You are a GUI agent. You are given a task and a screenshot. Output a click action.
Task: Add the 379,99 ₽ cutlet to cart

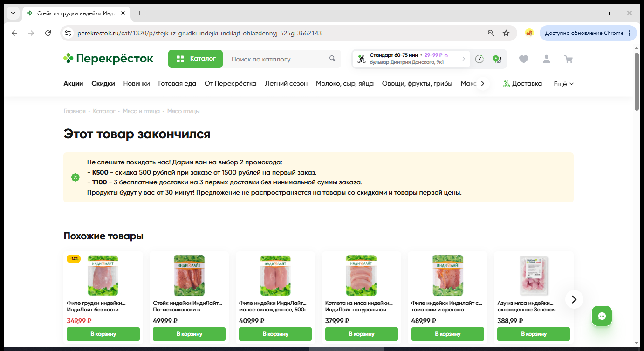pyautogui.click(x=361, y=334)
